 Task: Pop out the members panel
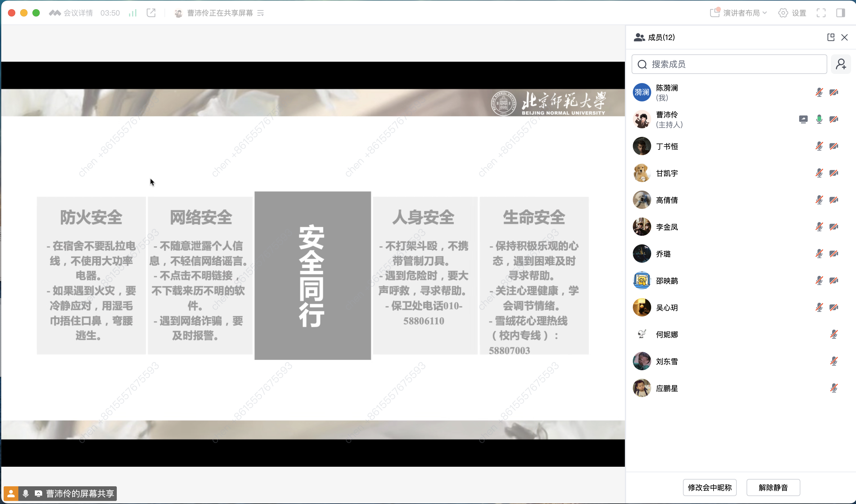pyautogui.click(x=831, y=37)
